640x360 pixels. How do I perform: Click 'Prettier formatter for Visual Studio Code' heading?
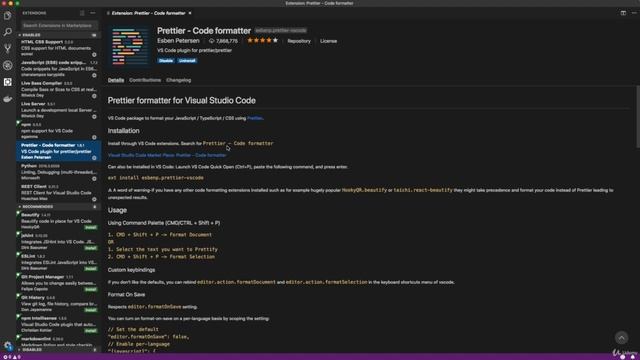[x=182, y=100]
